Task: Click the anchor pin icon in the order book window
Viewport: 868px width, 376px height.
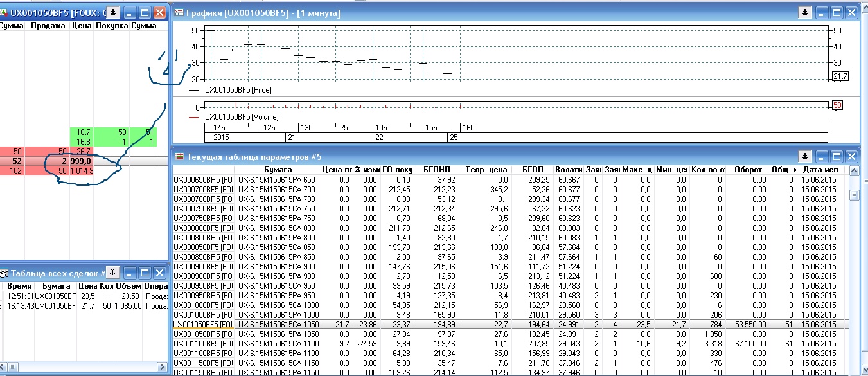Action: coord(112,12)
